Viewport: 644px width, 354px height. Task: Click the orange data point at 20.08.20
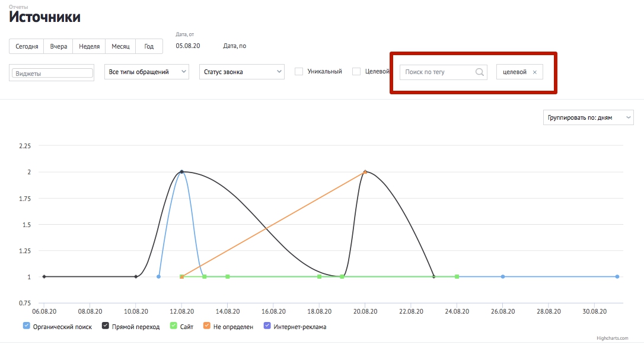point(365,172)
